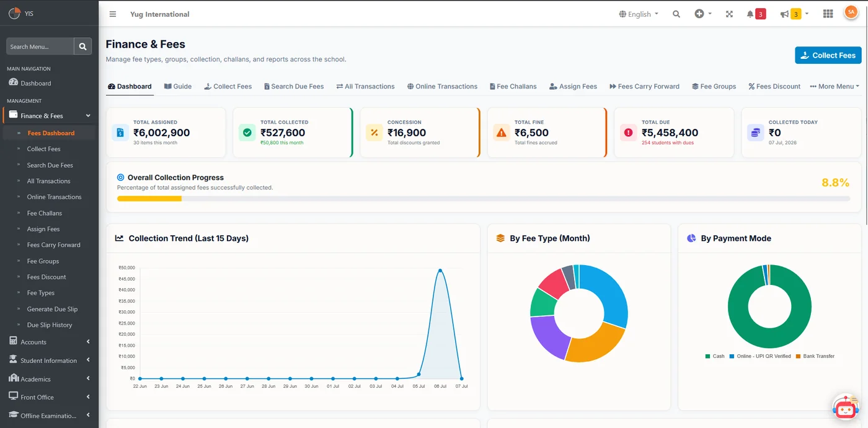Open Fee Types in sidebar
This screenshot has width=868, height=428.
tap(41, 292)
